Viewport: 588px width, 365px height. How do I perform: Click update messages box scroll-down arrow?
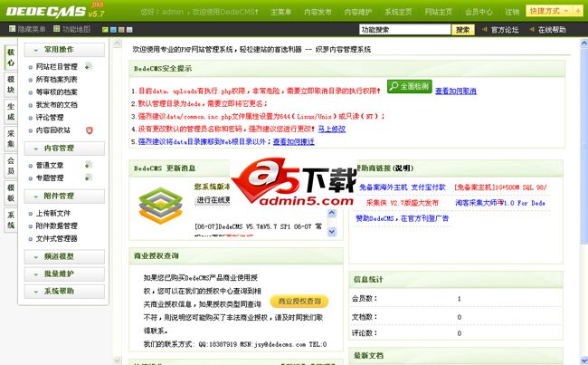coord(332,232)
